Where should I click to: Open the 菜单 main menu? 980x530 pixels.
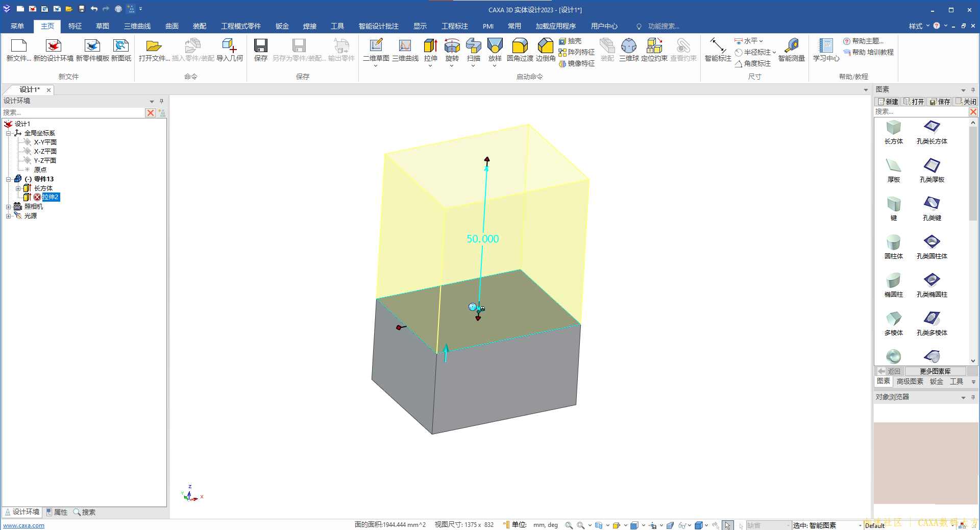[x=17, y=26]
